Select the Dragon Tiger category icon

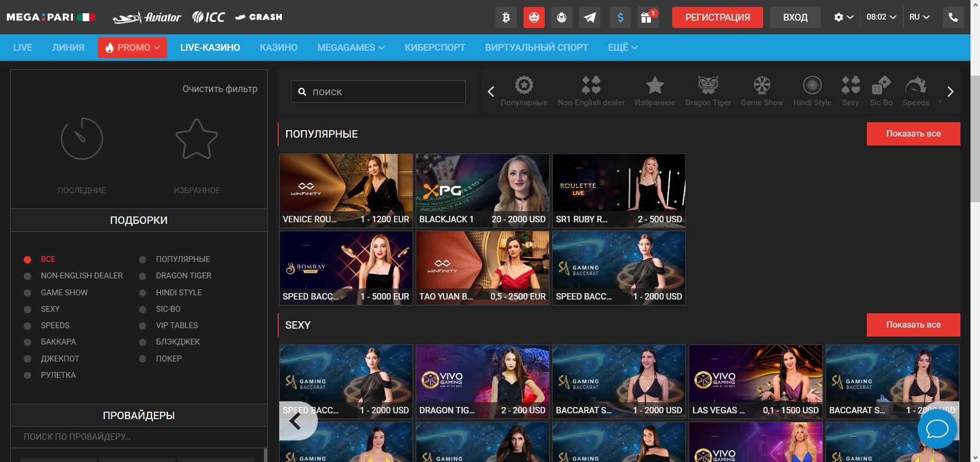[708, 91]
